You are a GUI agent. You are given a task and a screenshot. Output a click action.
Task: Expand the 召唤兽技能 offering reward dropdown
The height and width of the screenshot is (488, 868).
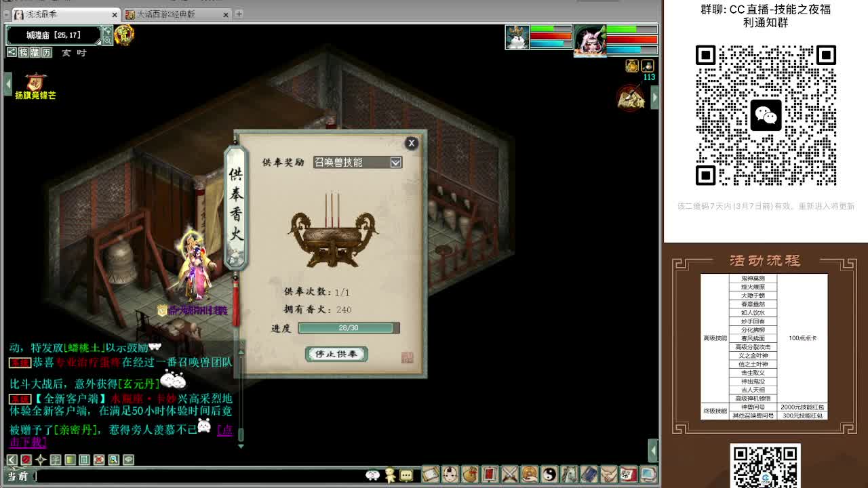[395, 162]
